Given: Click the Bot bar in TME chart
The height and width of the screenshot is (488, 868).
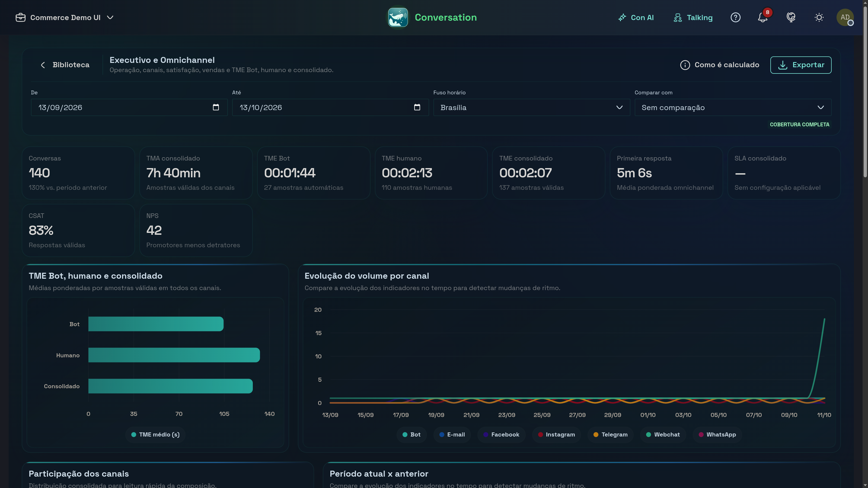Looking at the screenshot, I should [156, 324].
